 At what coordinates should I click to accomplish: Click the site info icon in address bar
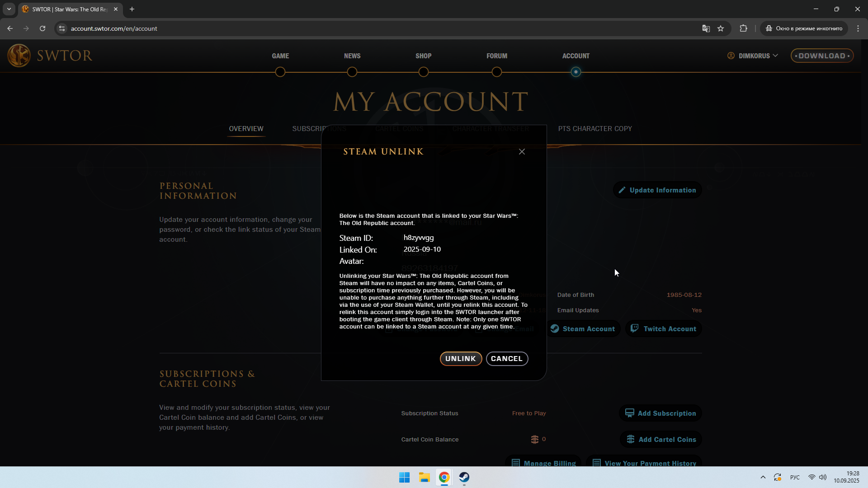(62, 28)
